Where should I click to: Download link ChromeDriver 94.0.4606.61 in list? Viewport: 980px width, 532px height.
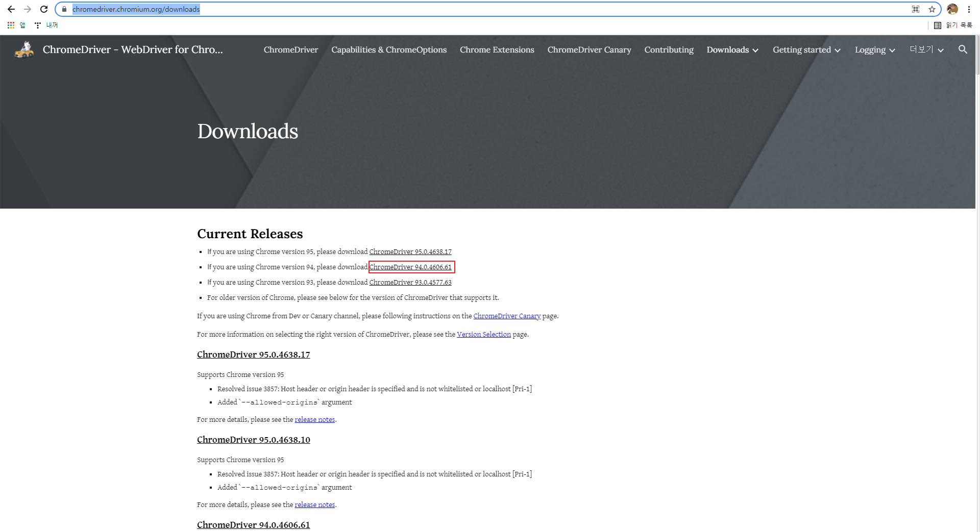410,267
